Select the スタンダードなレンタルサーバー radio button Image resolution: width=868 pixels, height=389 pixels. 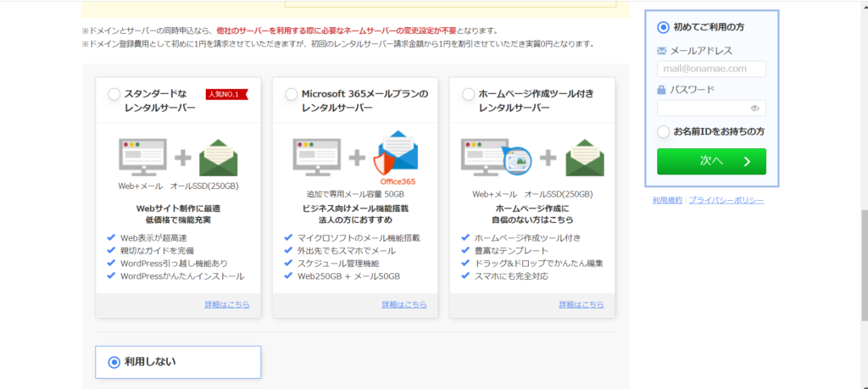[x=114, y=94]
